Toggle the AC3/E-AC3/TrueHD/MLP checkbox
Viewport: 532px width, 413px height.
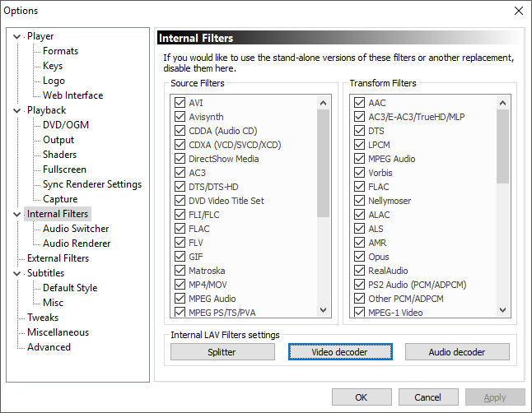[x=359, y=116]
